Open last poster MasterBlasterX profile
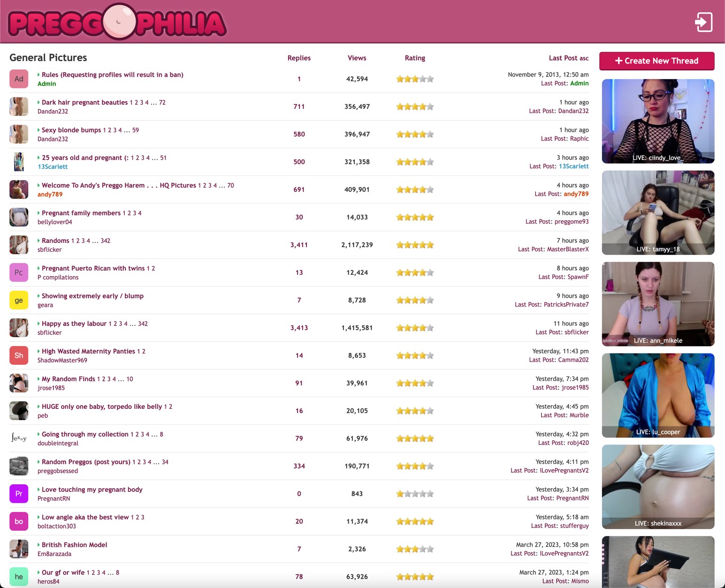 568,249
